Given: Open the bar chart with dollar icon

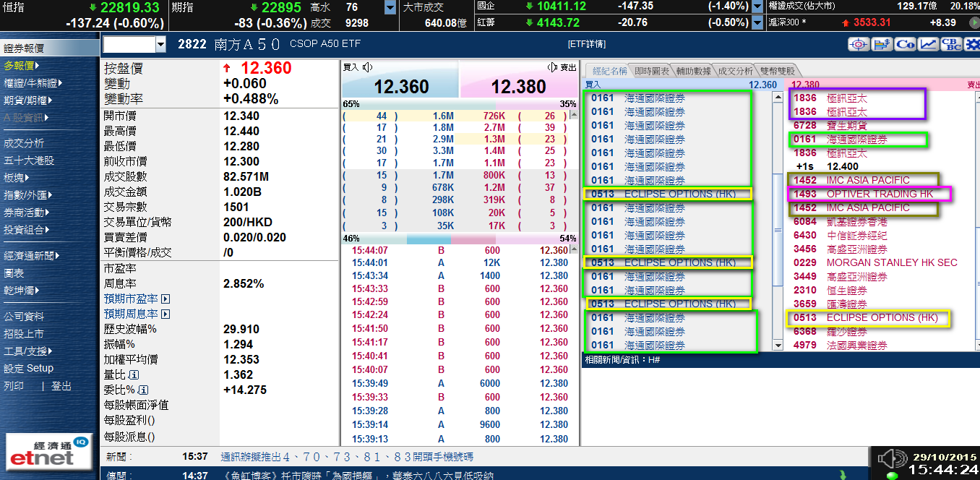Looking at the screenshot, I should click(x=882, y=44).
